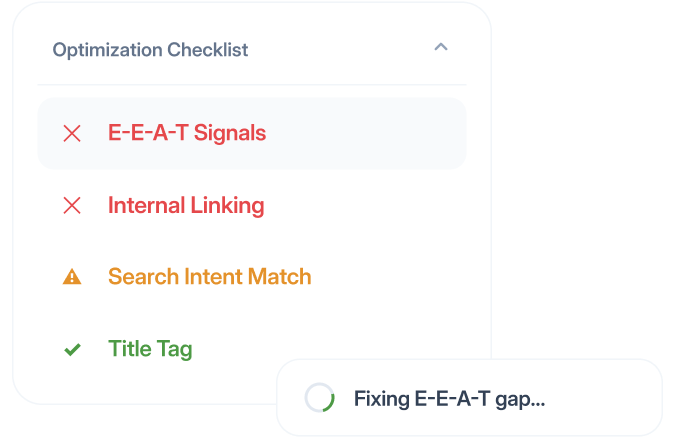
Task: Click the red X beside E-E-A-T Signals
Action: 72,133
